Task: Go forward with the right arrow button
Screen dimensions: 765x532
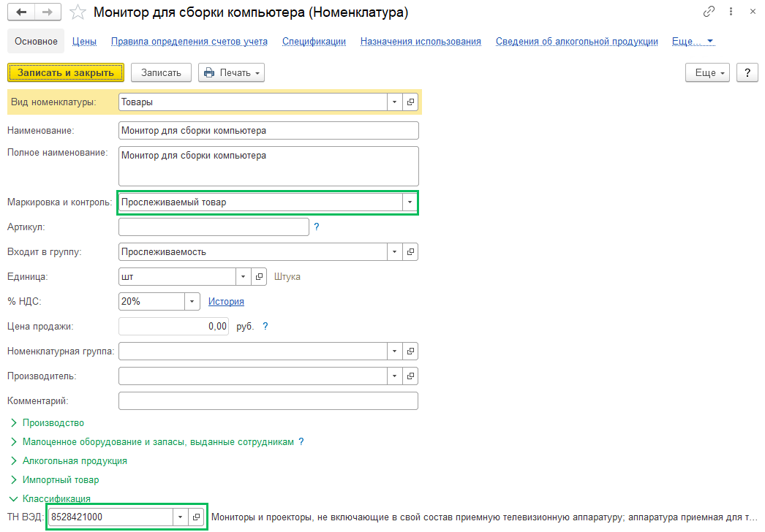Action: tap(48, 12)
